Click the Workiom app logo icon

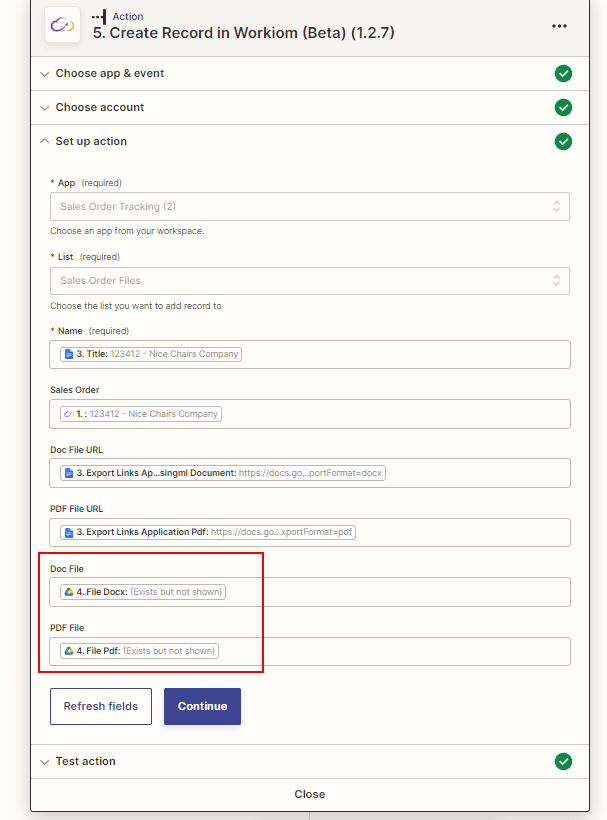pyautogui.click(x=62, y=25)
